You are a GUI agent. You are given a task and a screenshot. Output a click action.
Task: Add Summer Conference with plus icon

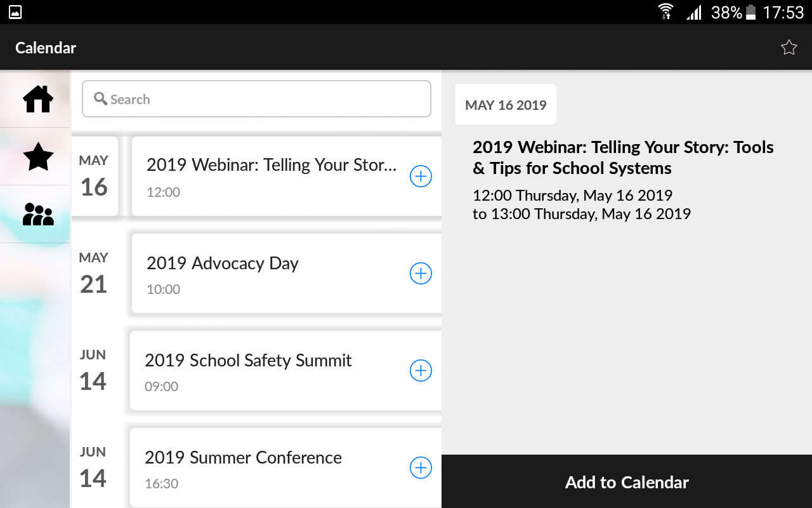click(x=421, y=468)
